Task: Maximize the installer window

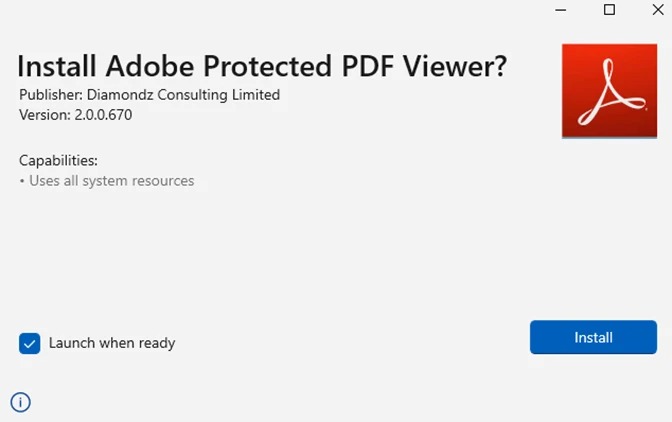Action: [x=609, y=10]
